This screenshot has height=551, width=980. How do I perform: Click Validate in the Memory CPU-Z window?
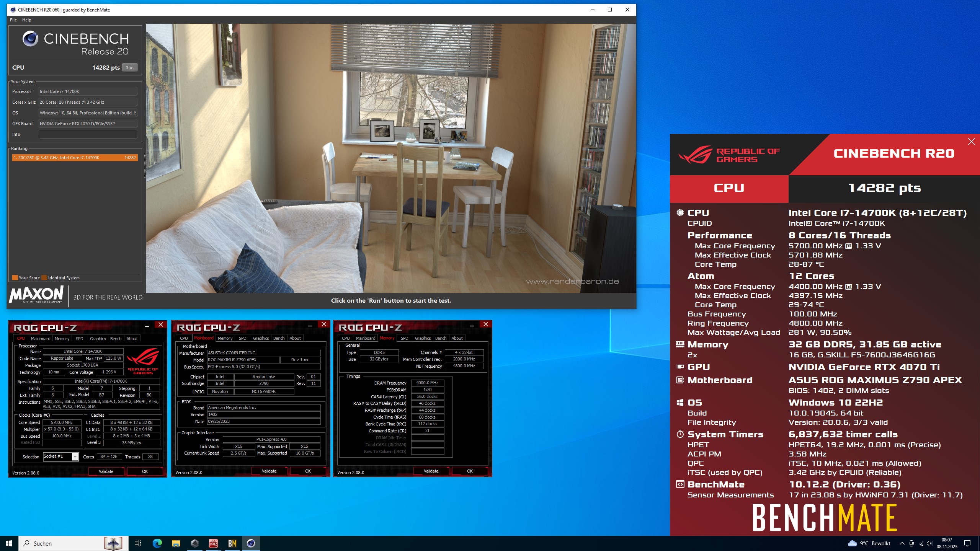(431, 471)
